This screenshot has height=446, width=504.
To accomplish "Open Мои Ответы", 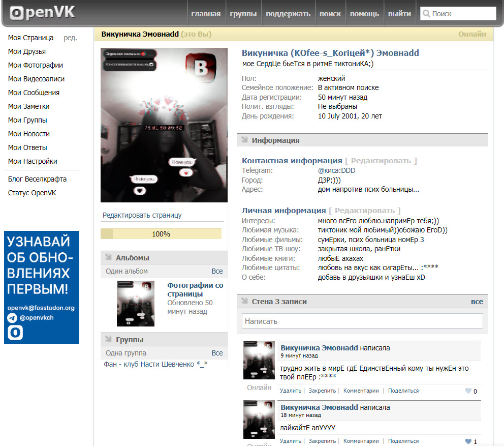I will pyautogui.click(x=27, y=147).
